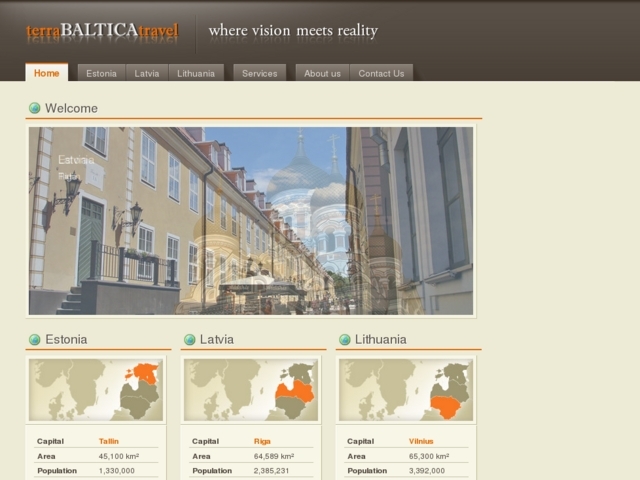This screenshot has height=480, width=640.
Task: Click the globe icon beside Lithuania heading
Action: tap(345, 339)
